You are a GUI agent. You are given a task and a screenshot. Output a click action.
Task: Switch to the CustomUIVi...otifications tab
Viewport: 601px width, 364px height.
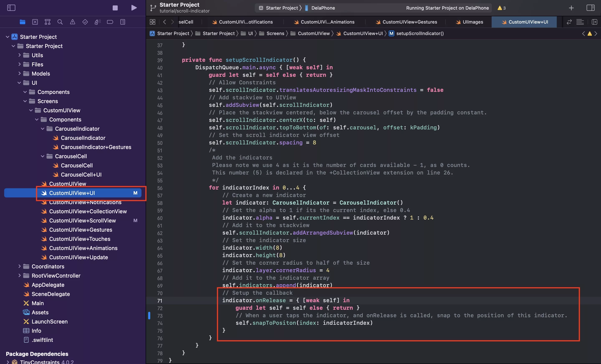[242, 22]
